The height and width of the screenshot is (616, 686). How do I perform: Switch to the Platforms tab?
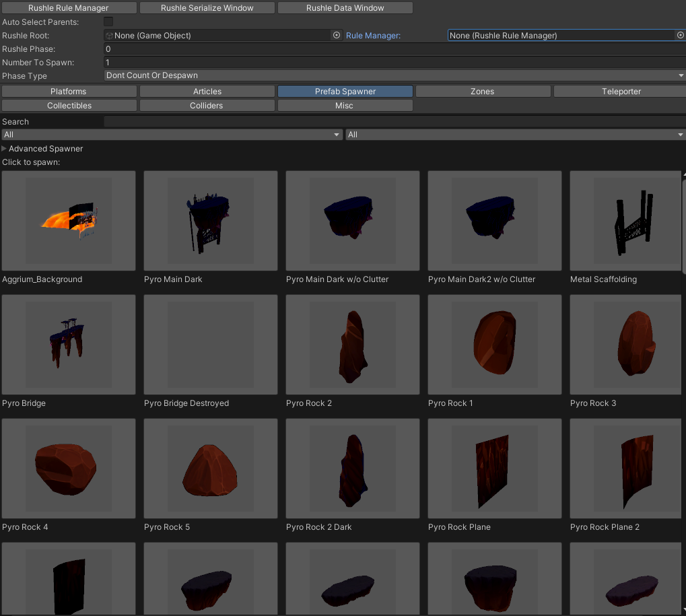pyautogui.click(x=69, y=92)
